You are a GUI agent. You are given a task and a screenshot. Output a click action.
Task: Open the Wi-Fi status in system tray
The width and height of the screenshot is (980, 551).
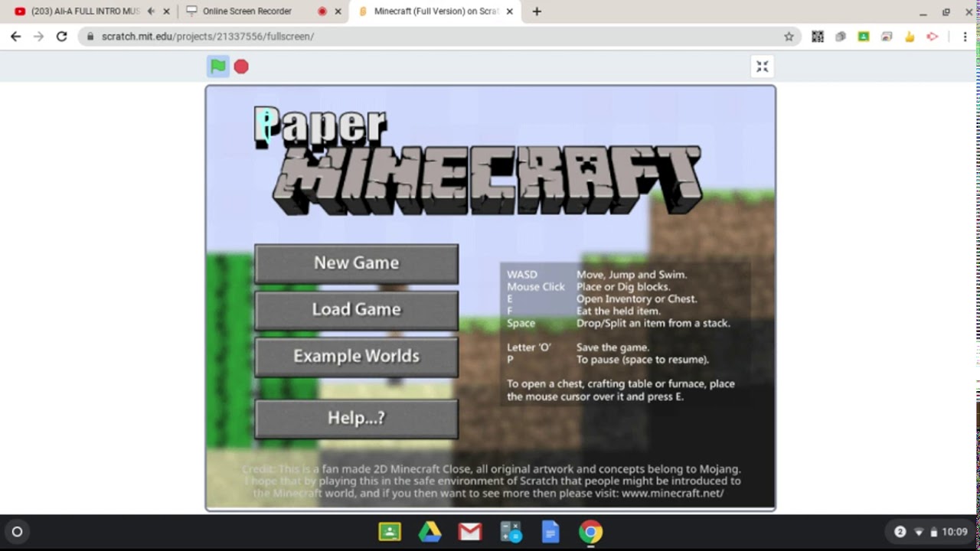[919, 532]
